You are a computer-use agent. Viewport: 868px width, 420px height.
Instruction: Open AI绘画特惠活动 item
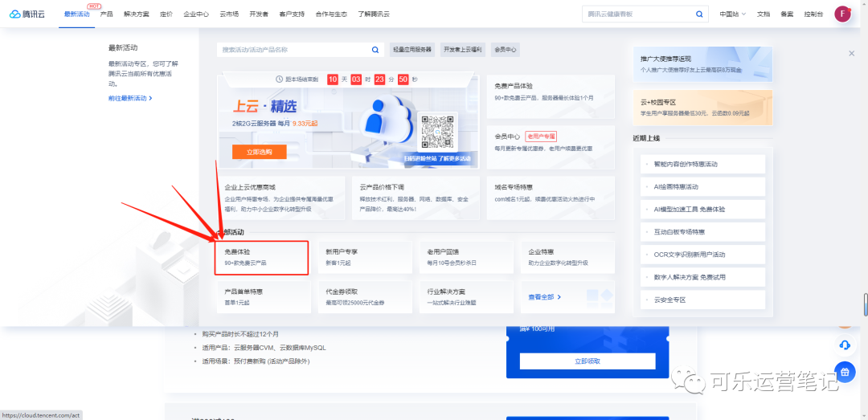(x=702, y=187)
